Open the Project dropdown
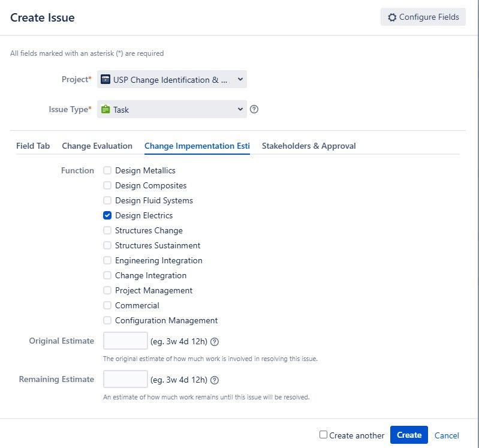Screen dimensions: 479x448 [172, 79]
